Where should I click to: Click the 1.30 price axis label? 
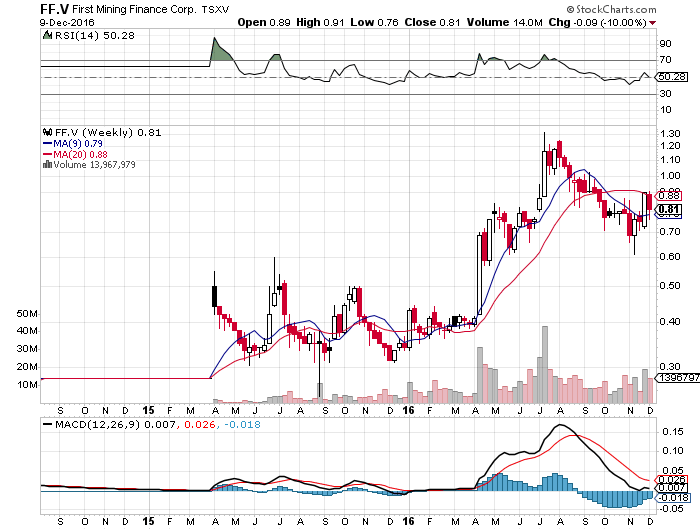(670, 134)
